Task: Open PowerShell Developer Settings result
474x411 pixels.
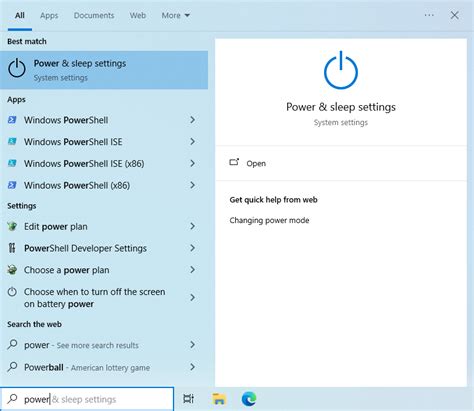Action: point(104,248)
